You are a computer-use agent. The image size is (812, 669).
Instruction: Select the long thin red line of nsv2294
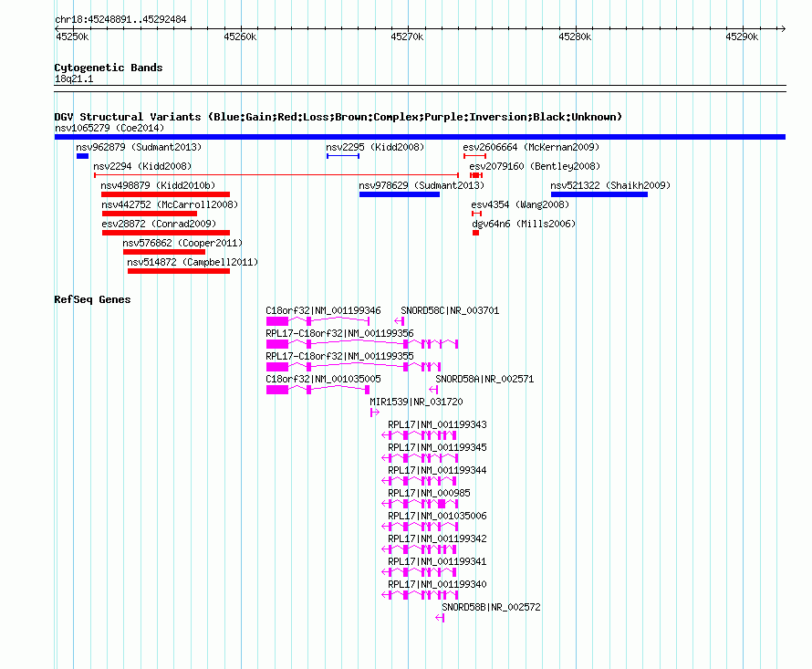point(276,175)
